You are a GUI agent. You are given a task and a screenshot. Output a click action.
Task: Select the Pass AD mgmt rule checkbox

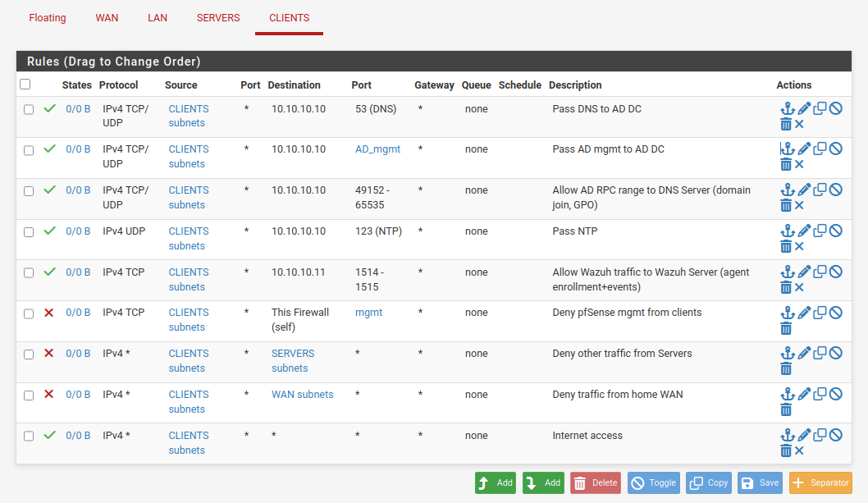[x=29, y=151]
